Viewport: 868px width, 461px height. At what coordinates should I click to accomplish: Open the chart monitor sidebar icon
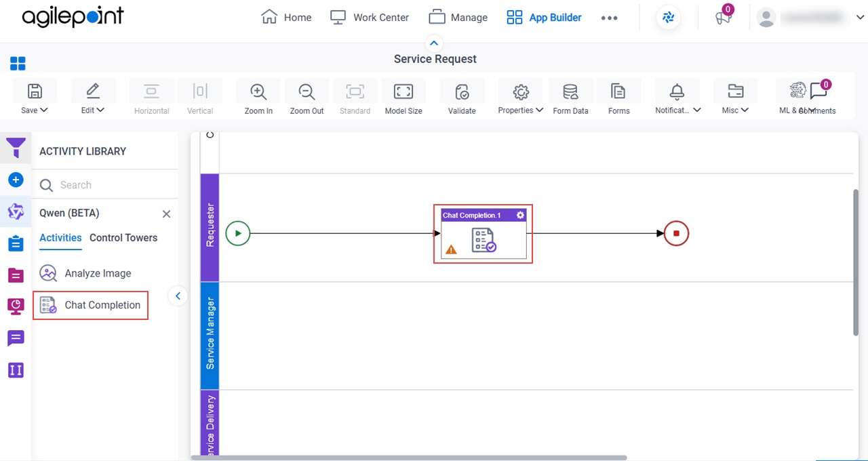[x=16, y=306]
